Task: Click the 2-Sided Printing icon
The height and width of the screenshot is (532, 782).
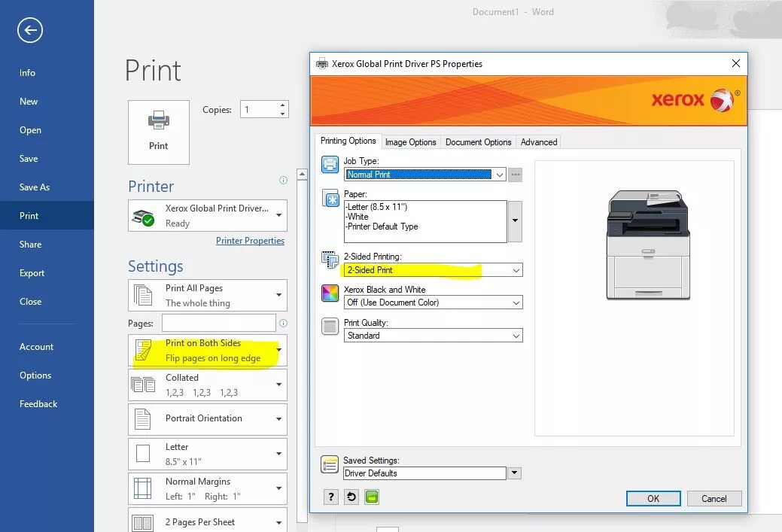Action: click(x=330, y=260)
